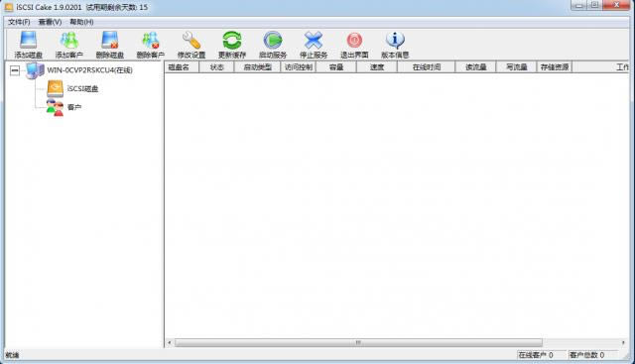This screenshot has height=364, width=635.
Task: Click the clients people icon in tree
Action: click(55, 107)
